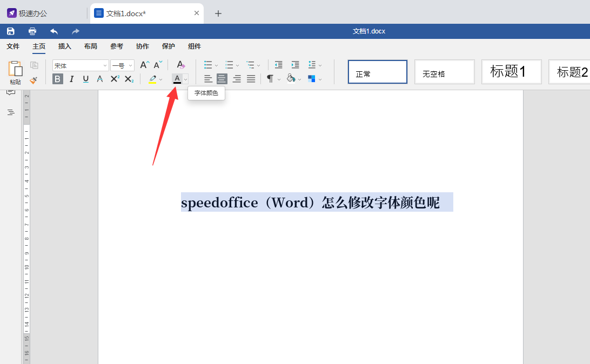The image size is (590, 364).
Task: Increase font size with the larger A
Action: tap(144, 65)
